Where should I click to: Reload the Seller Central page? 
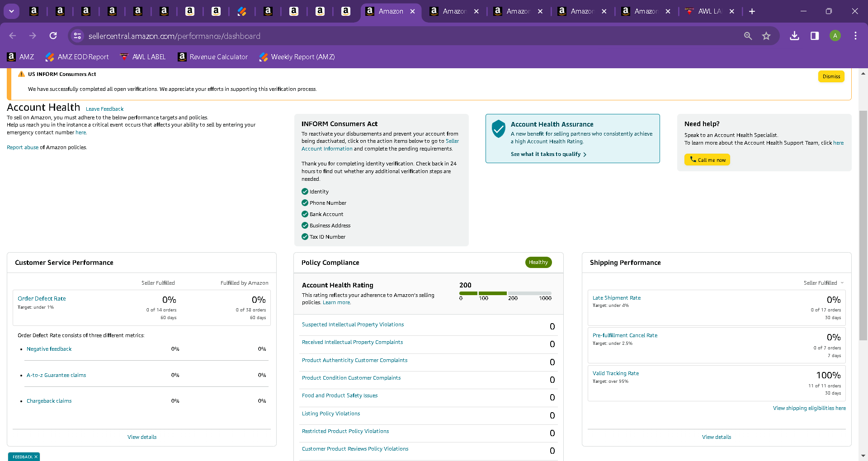53,36
